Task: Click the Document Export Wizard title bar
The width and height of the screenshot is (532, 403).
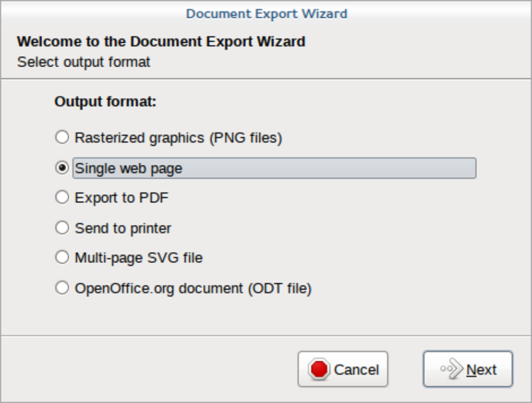Action: pyautogui.click(x=266, y=14)
